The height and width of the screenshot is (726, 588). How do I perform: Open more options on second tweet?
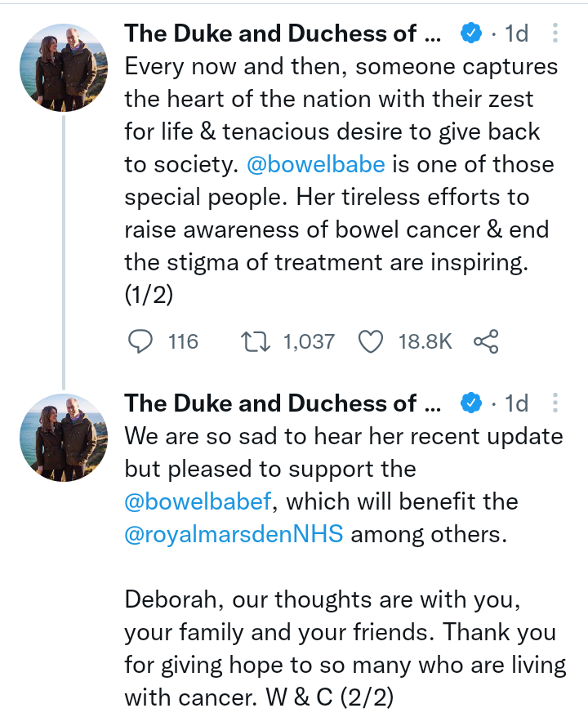[555, 403]
